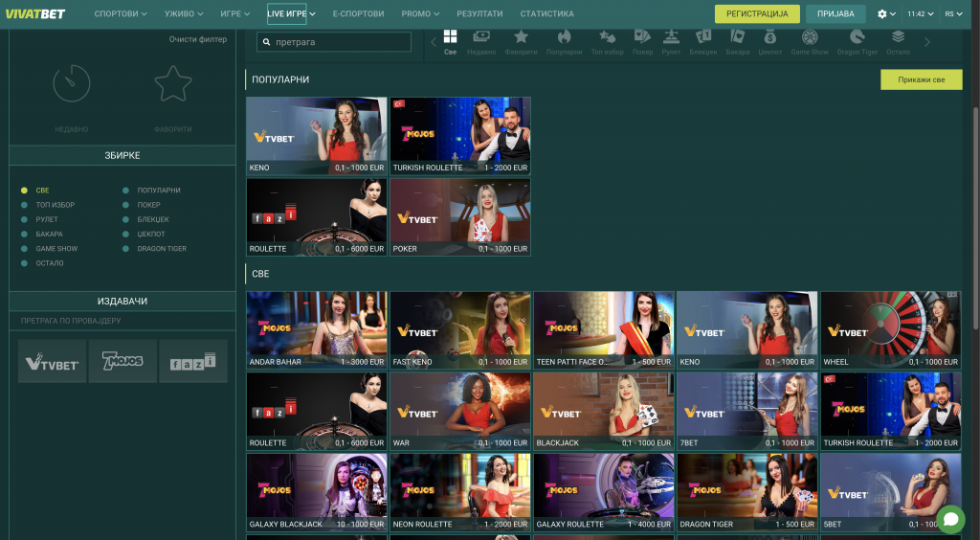
Task: Open the WAR game thumbnail
Action: 460,412
